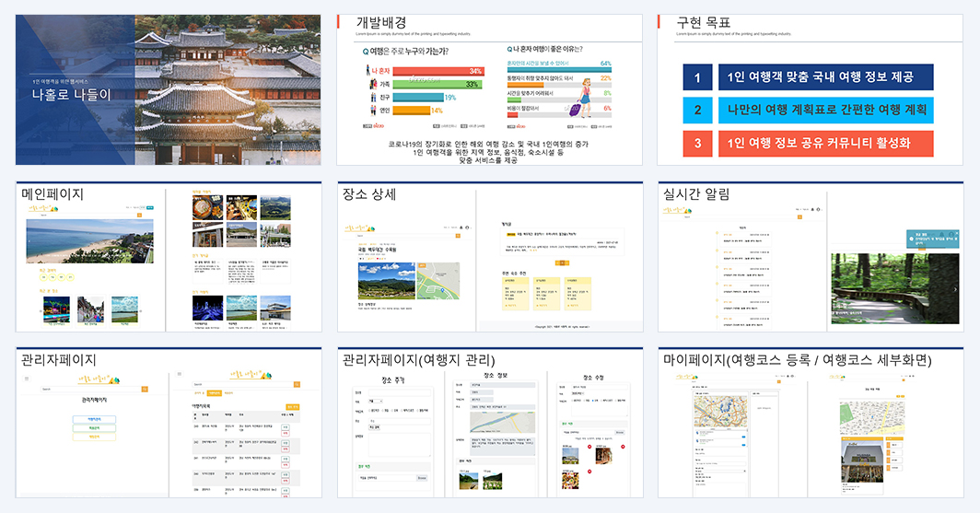Click the orange pagination control under the review box
Image resolution: width=980 pixels, height=513 pixels.
pyautogui.click(x=562, y=263)
